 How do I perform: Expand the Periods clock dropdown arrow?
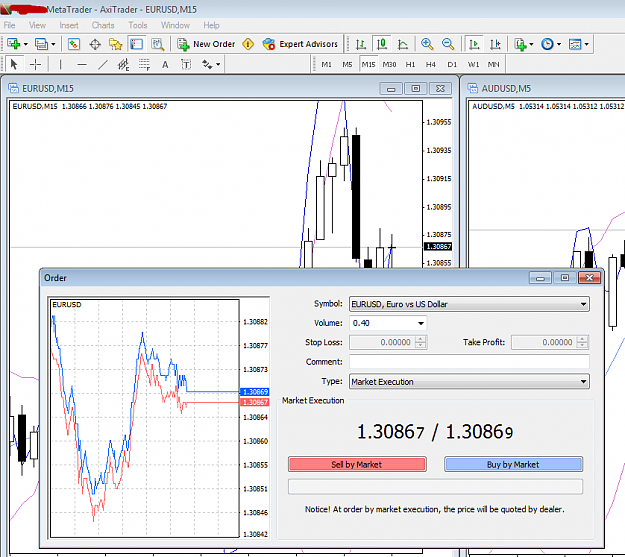(x=559, y=44)
